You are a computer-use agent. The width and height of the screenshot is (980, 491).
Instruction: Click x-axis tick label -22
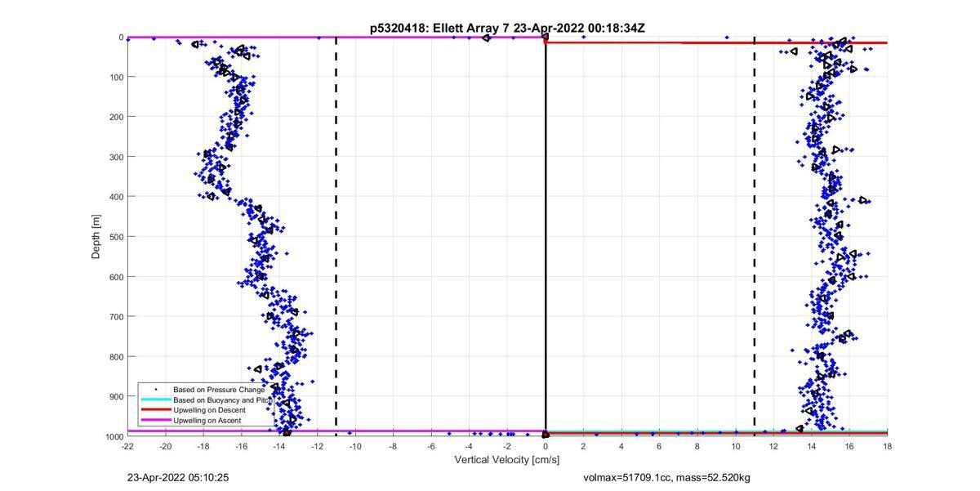127,447
